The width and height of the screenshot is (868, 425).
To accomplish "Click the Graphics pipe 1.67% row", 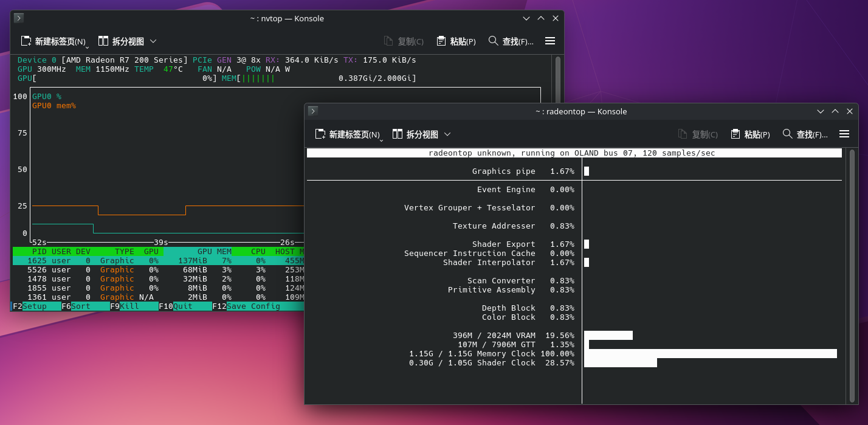I will tap(574, 171).
